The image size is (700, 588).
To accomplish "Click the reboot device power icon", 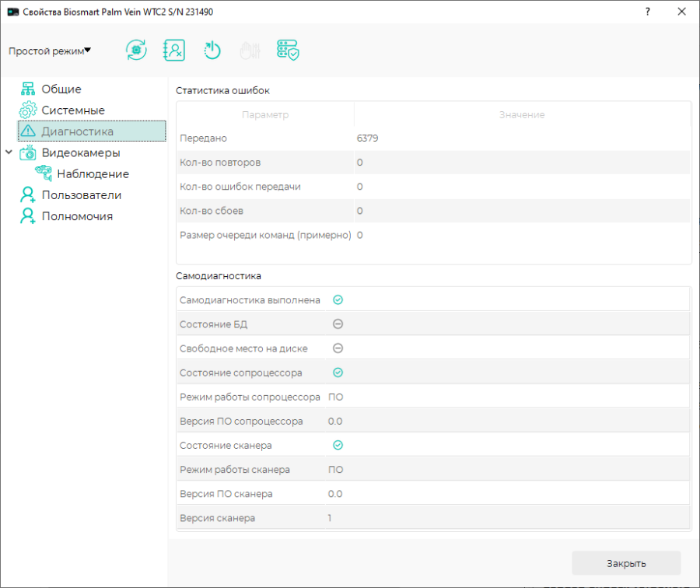I will pos(212,50).
